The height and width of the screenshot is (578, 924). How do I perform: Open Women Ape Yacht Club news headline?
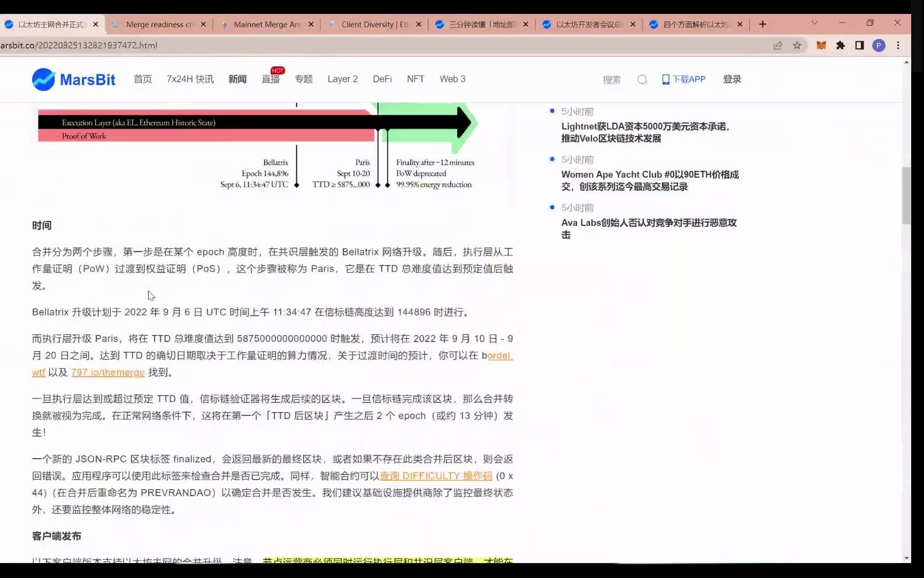(650, 180)
